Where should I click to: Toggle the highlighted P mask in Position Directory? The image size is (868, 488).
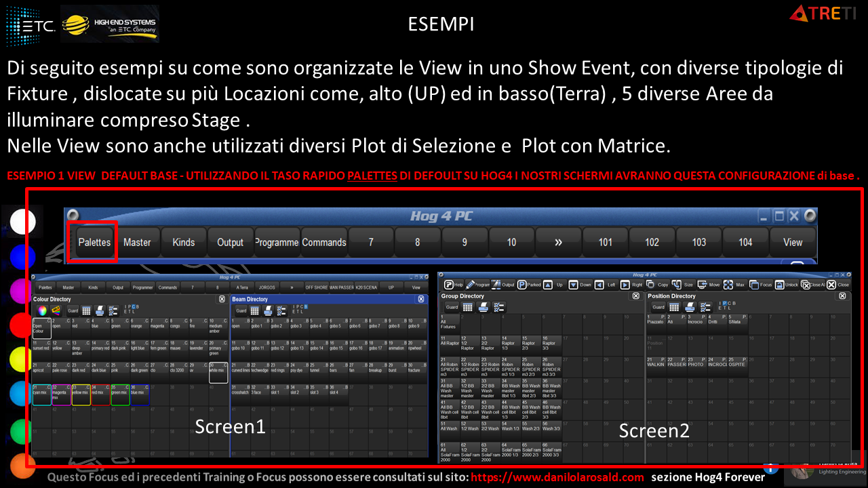click(725, 303)
